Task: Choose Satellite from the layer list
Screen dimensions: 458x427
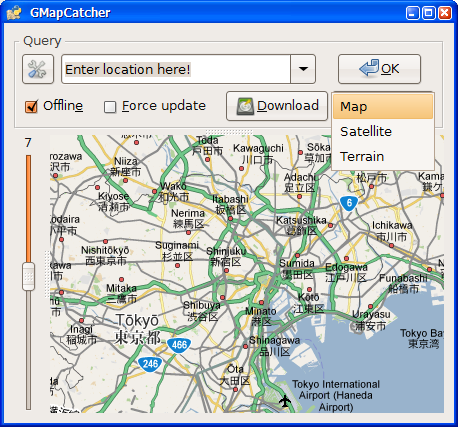Action: (x=383, y=131)
